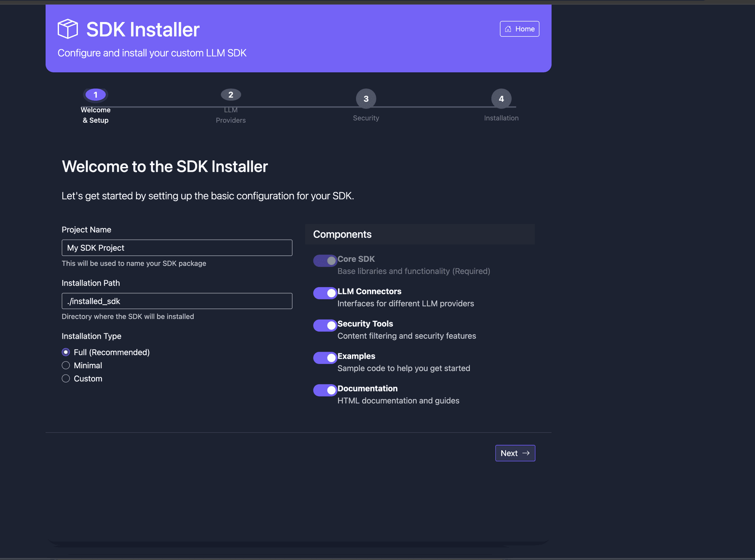
Task: Click the SDK Installer header title
Action: pos(143,29)
